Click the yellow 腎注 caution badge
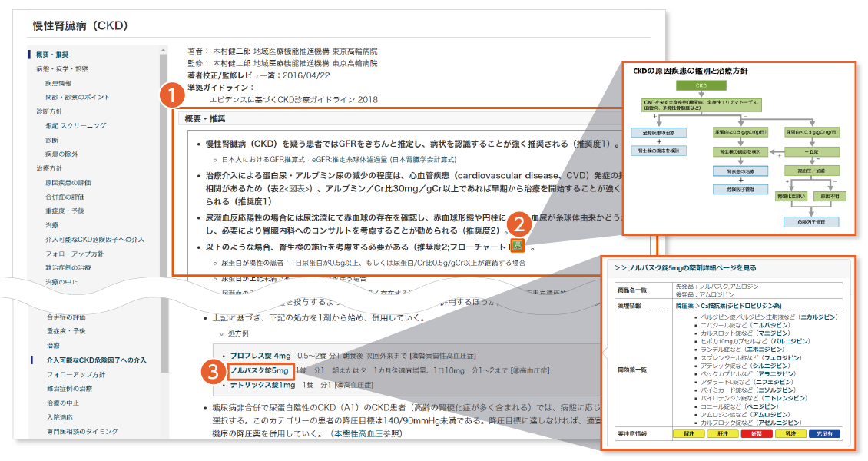 (687, 434)
